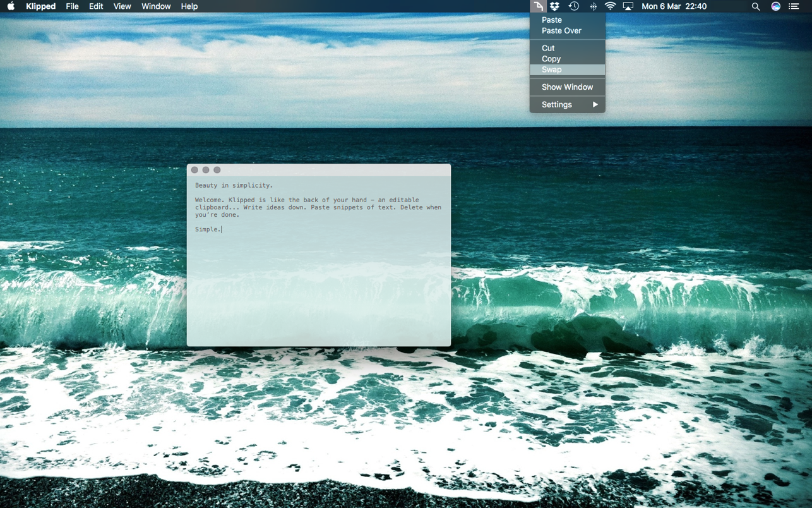812x508 pixels.
Task: Select Paste Over in the dropdown
Action: point(561,31)
